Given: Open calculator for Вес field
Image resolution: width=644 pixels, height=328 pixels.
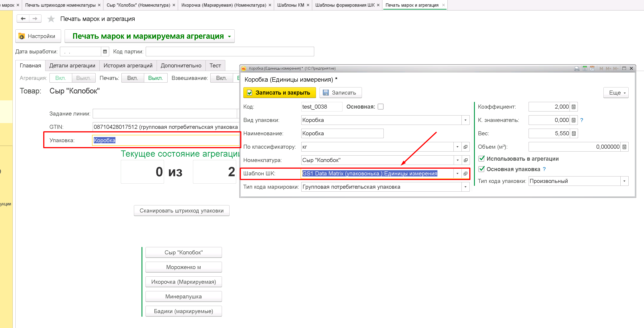Looking at the screenshot, I should (x=574, y=134).
